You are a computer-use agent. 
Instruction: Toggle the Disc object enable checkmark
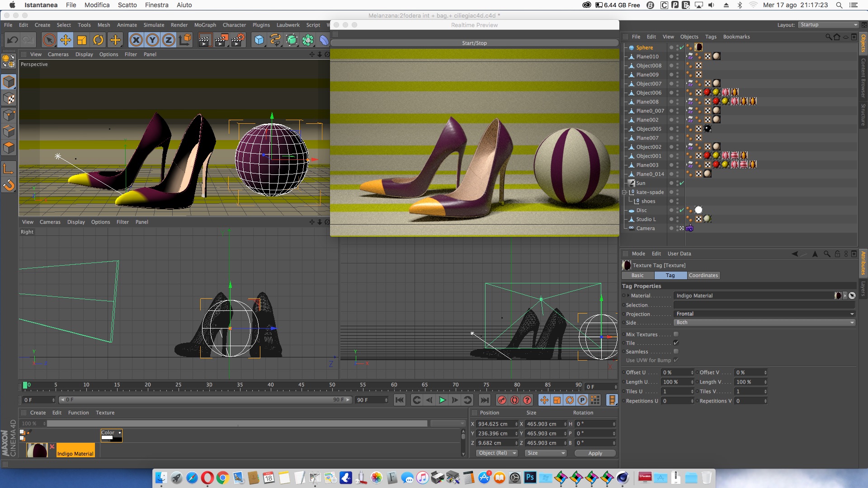(682, 210)
